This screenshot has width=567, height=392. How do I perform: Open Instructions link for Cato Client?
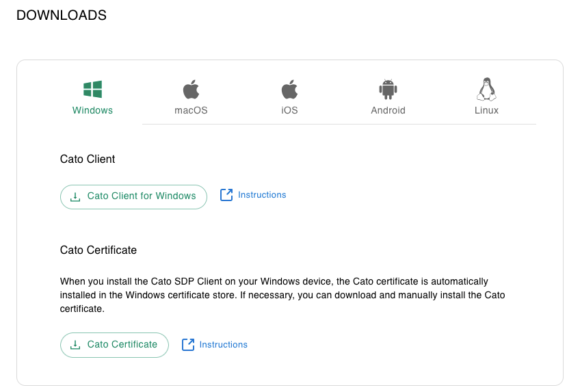point(262,195)
